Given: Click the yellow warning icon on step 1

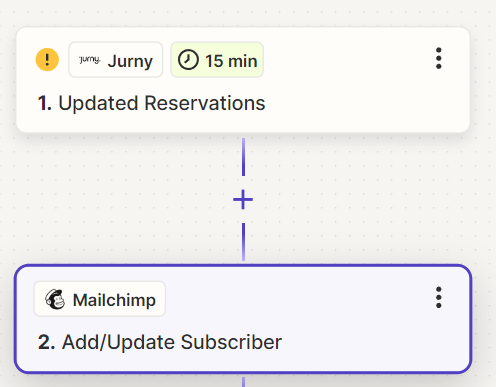Looking at the screenshot, I should (x=47, y=60).
